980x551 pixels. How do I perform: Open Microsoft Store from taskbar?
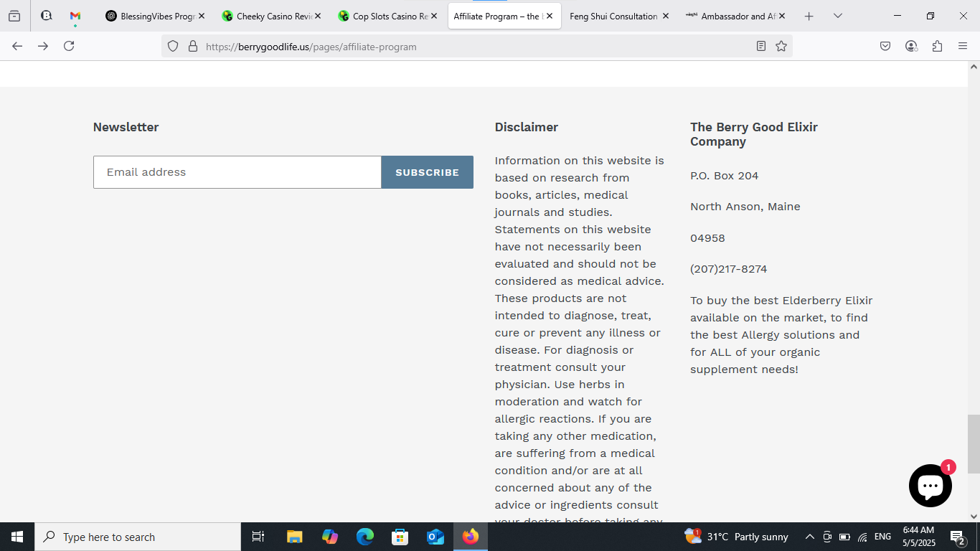click(400, 537)
